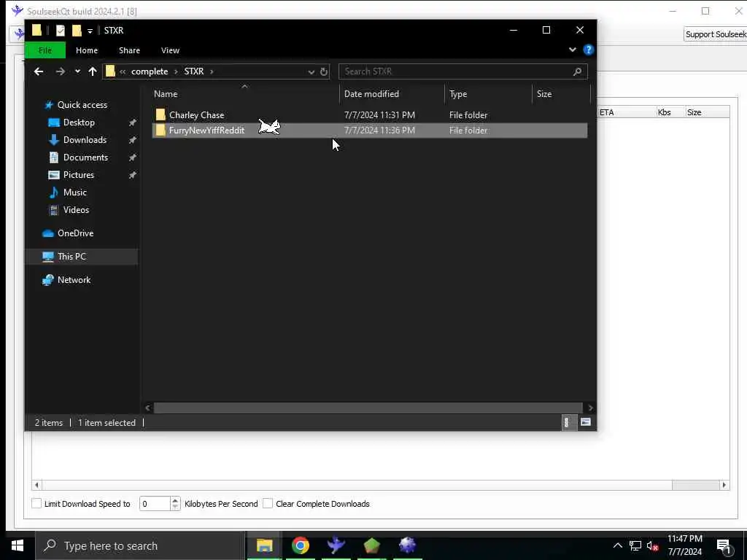Select Quick access in navigation pane
Image resolution: width=747 pixels, height=560 pixels.
coord(82,105)
